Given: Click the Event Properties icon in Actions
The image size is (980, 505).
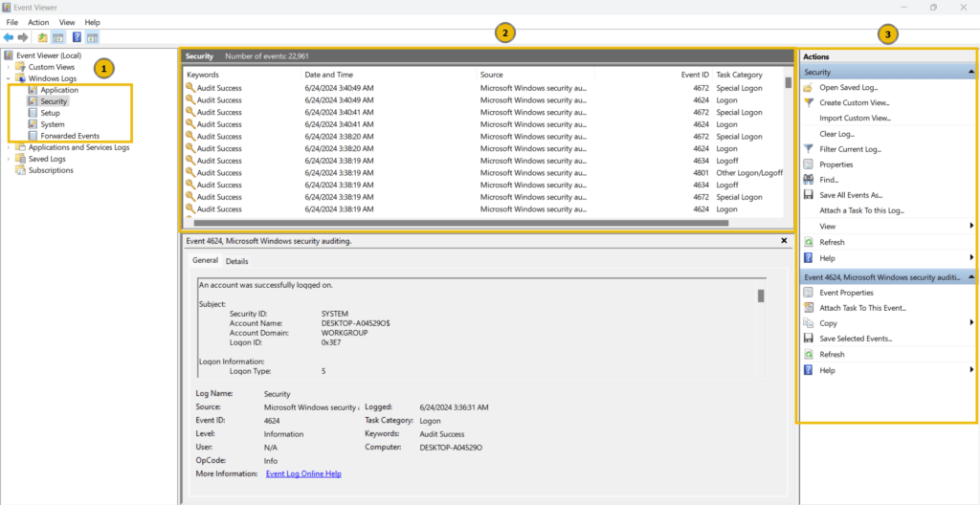Looking at the screenshot, I should (x=808, y=293).
